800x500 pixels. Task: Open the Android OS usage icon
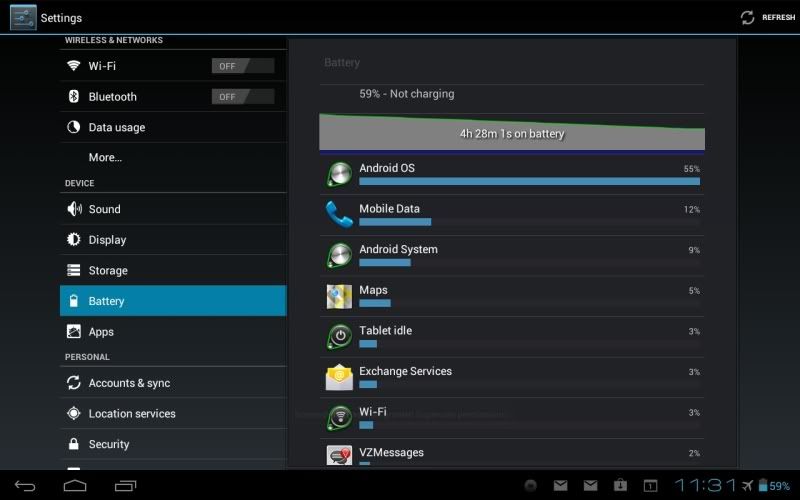click(x=339, y=174)
